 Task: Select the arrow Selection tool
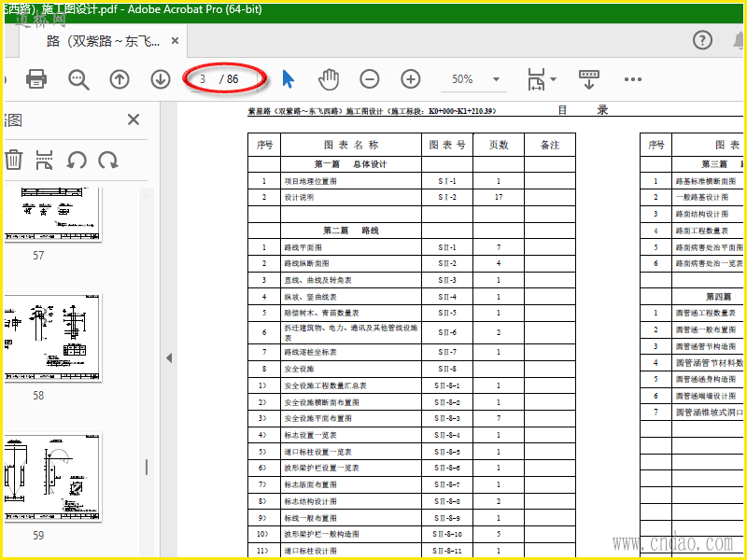(x=288, y=79)
